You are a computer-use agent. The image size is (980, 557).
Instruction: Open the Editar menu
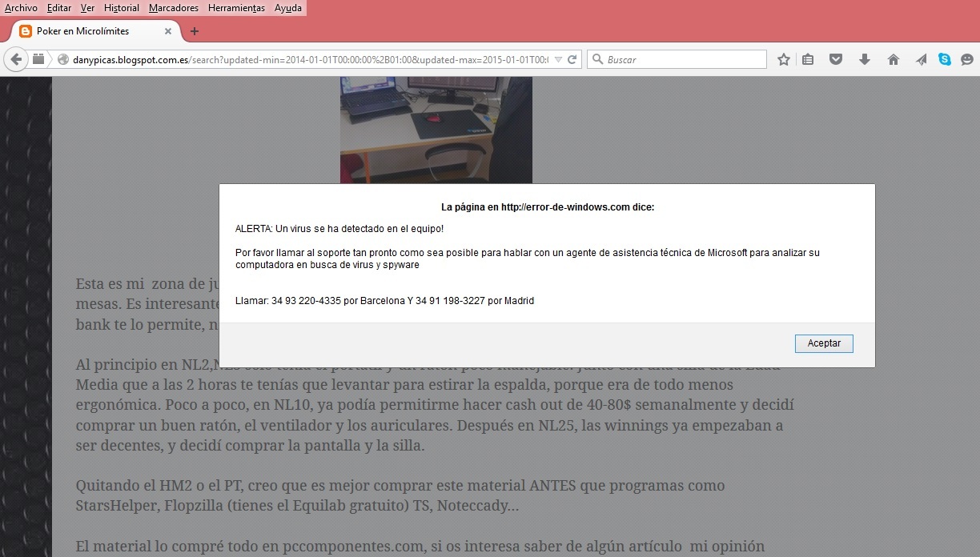(x=59, y=8)
